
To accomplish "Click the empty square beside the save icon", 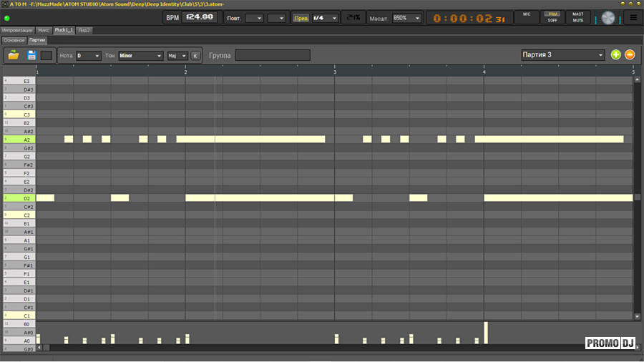I will 47,55.
